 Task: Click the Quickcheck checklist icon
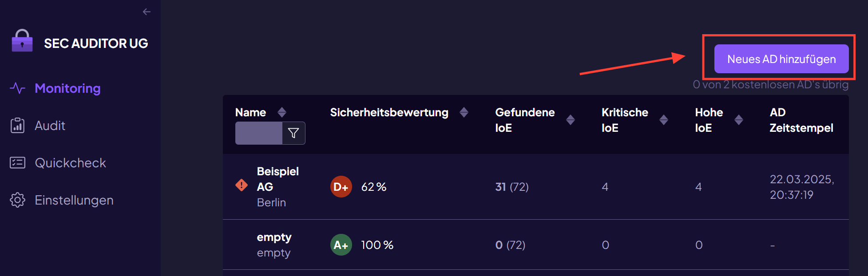18,163
